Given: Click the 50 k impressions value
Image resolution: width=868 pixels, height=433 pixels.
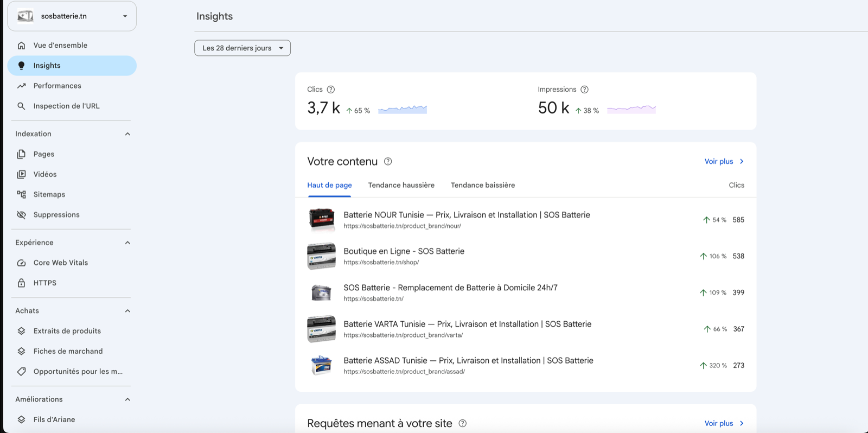Looking at the screenshot, I should point(553,108).
